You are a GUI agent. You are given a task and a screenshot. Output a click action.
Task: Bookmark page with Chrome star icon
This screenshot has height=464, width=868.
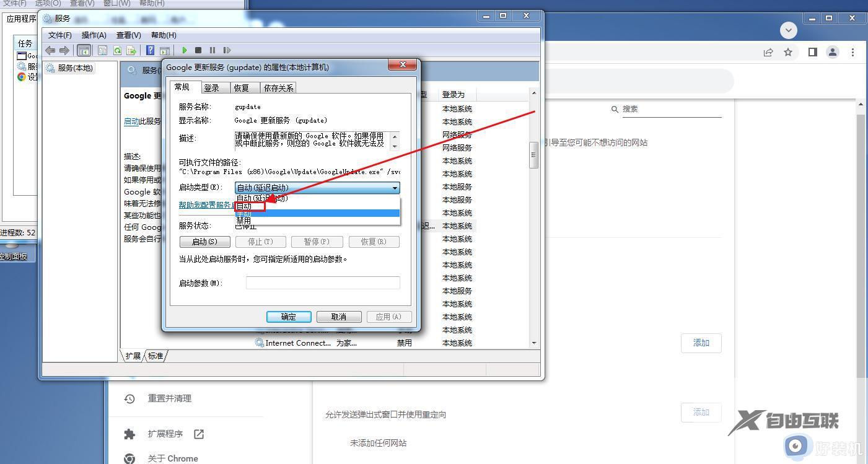[788, 52]
